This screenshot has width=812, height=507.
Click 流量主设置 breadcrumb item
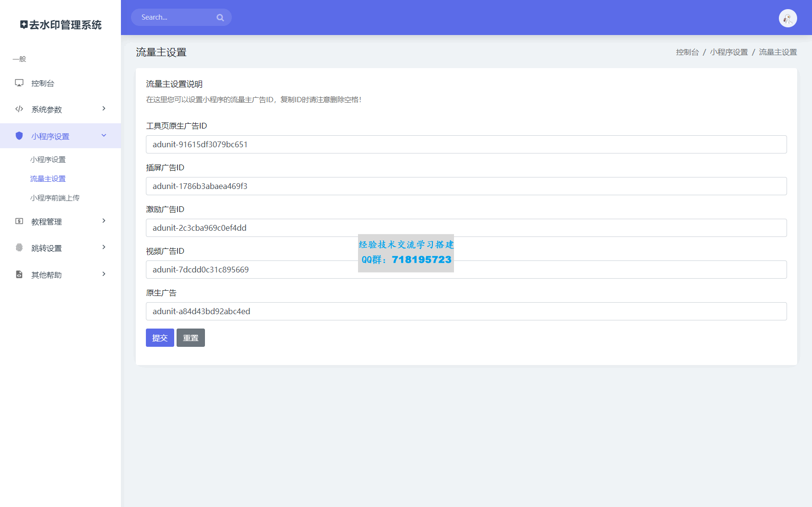[778, 52]
